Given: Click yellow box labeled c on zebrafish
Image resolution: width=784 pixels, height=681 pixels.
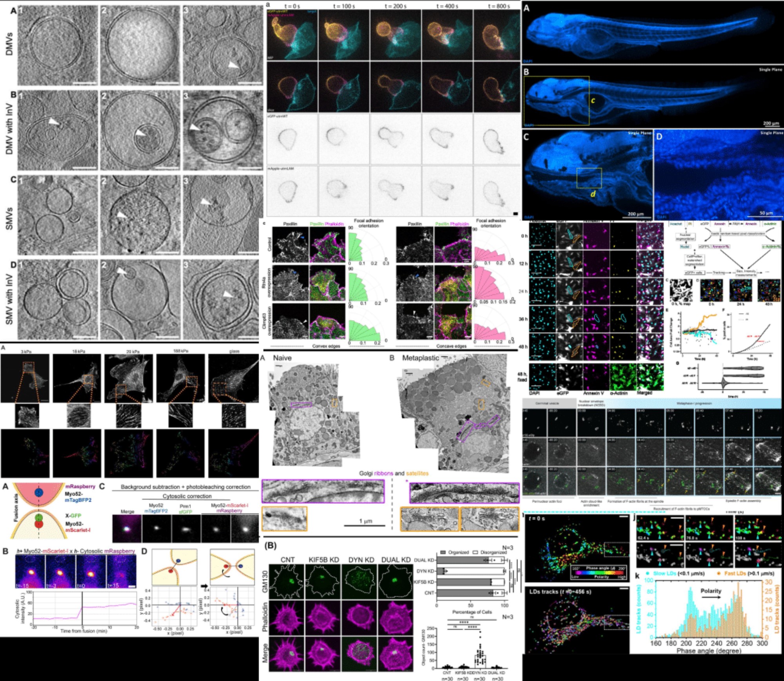Looking at the screenshot, I should pyautogui.click(x=556, y=101).
